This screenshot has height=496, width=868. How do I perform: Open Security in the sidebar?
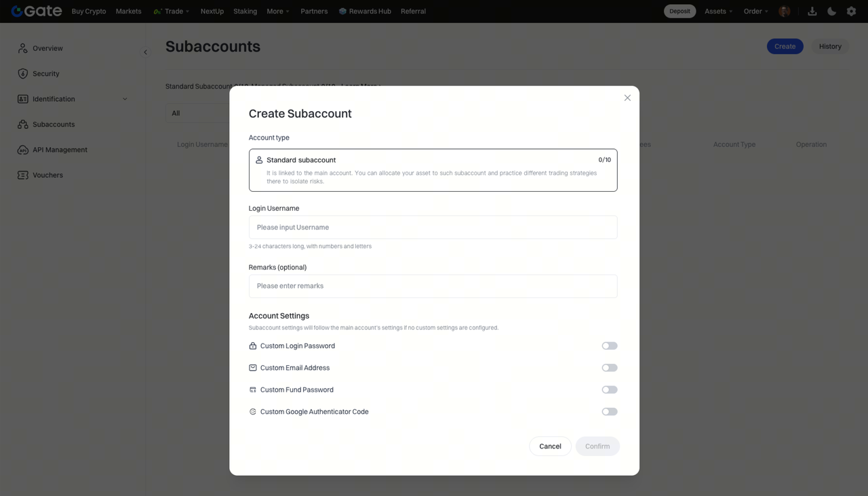click(x=45, y=73)
